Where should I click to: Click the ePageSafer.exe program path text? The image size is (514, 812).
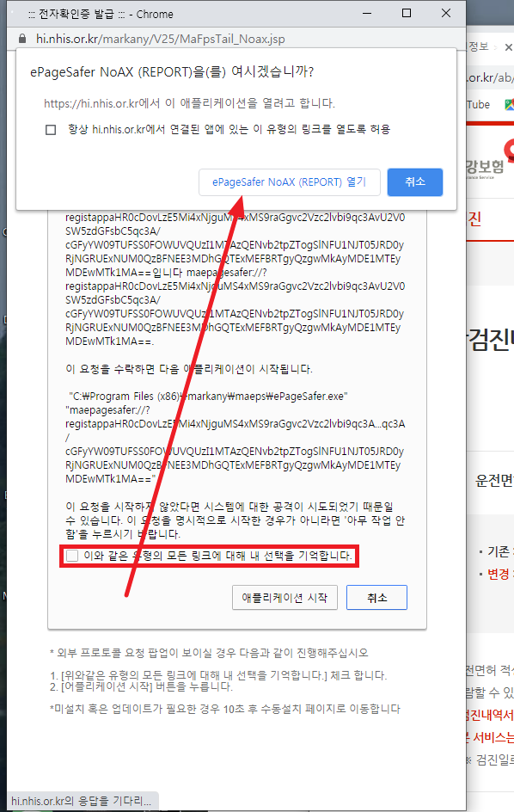pyautogui.click(x=208, y=397)
